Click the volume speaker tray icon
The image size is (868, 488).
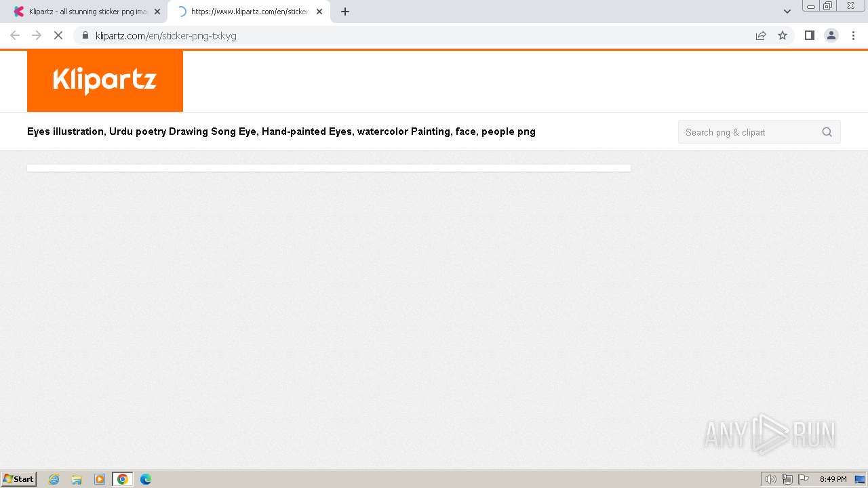[x=770, y=479]
